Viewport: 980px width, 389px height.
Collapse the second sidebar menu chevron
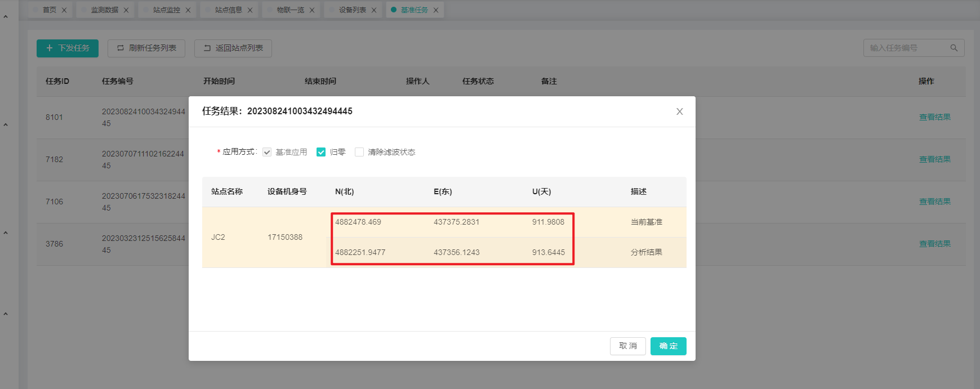click(6, 125)
